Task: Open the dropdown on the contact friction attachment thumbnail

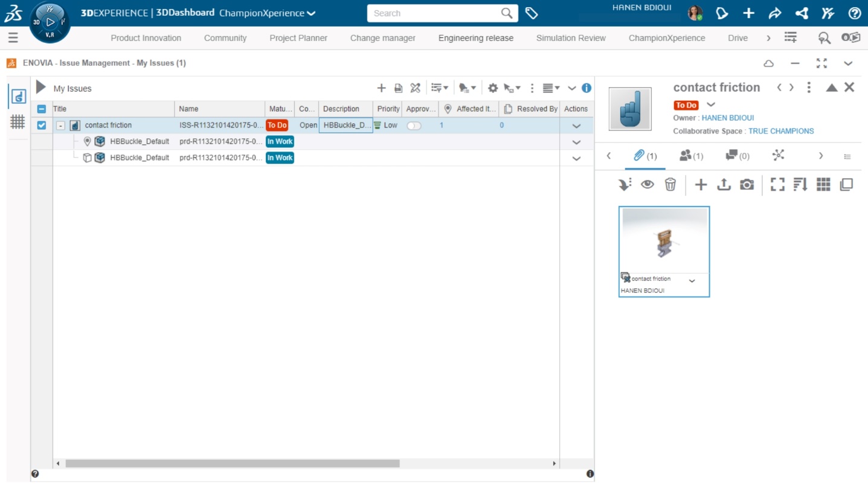Action: [692, 281]
